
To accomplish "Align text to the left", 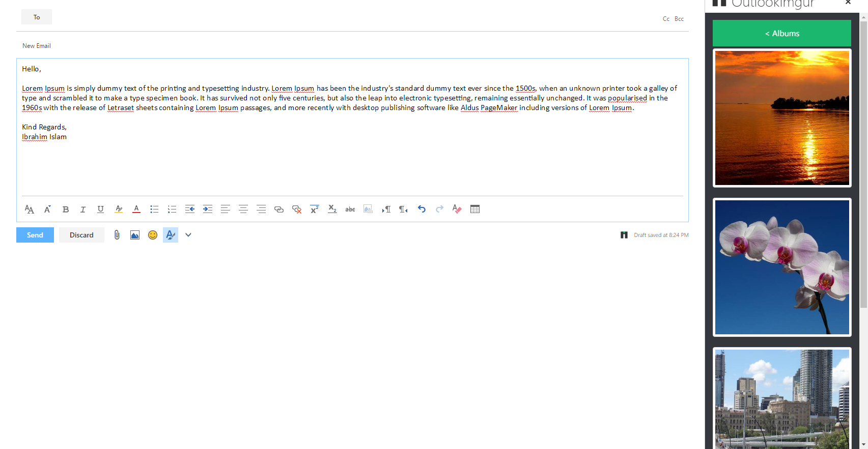I will 226,209.
